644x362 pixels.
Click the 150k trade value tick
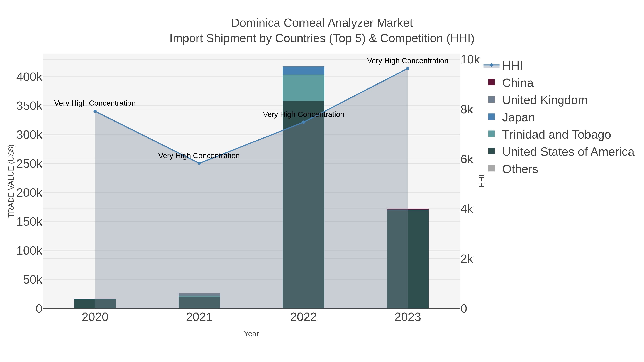coord(30,222)
